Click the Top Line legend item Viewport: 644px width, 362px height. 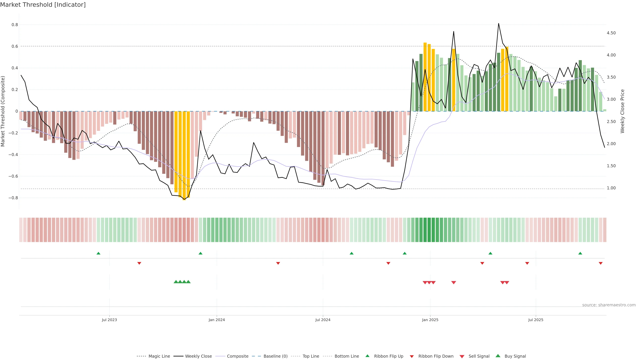point(311,356)
